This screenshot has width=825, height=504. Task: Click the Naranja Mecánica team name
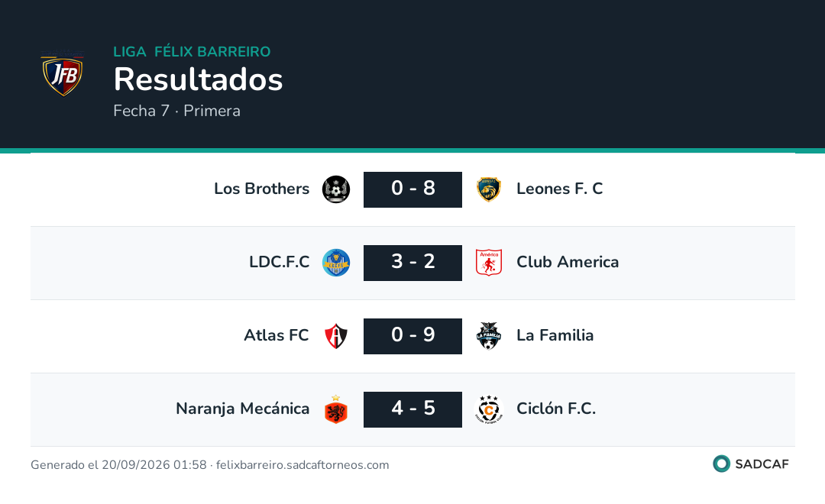point(243,409)
